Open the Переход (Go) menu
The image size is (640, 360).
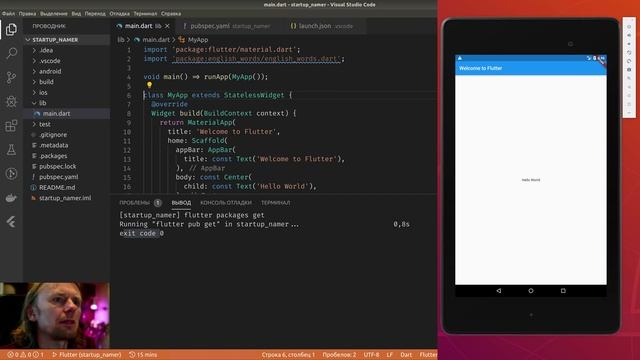[x=95, y=13]
